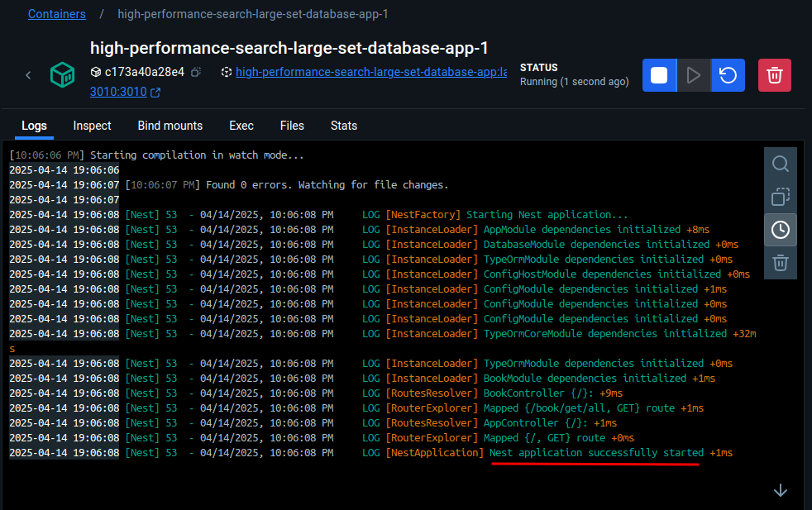Toggle log timestamps clock icon
This screenshot has height=510, width=812.
781,229
